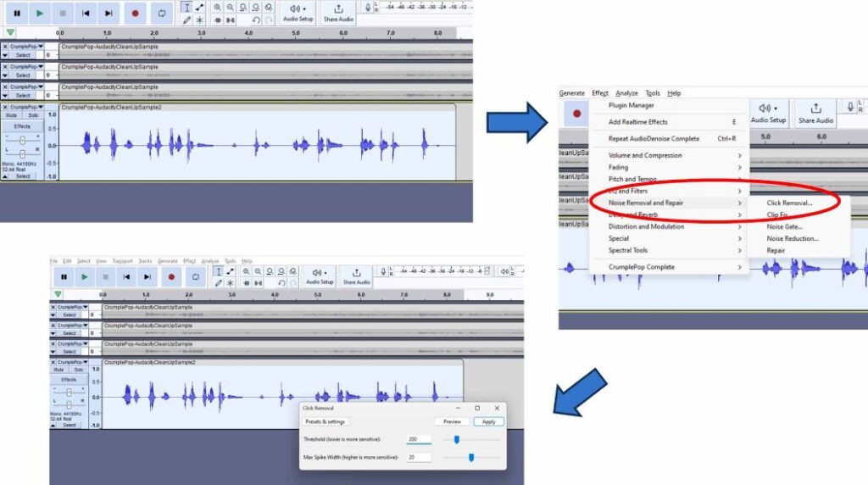Image resolution: width=868 pixels, height=485 pixels.
Task: Choose Clip Fix in the repair submenu
Action: [777, 215]
